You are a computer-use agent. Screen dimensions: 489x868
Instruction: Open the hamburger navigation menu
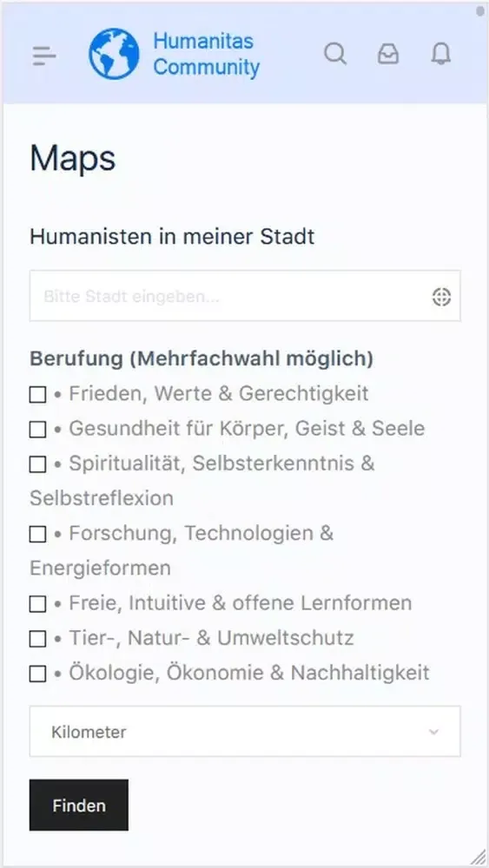pos(44,56)
